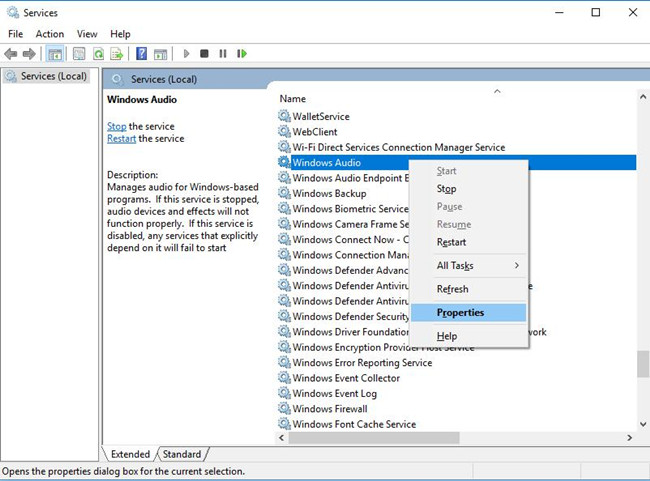Sort by the Name column header
Viewport: 650px width, 481px height.
click(293, 99)
